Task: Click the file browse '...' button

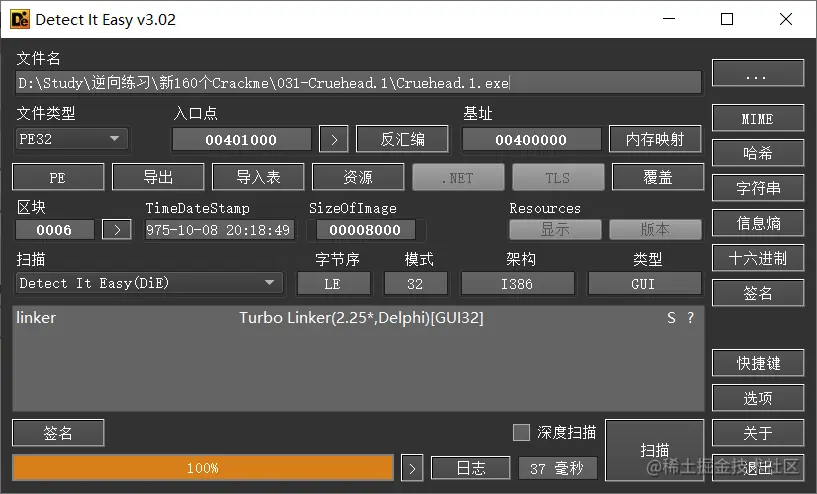Action: [x=758, y=73]
